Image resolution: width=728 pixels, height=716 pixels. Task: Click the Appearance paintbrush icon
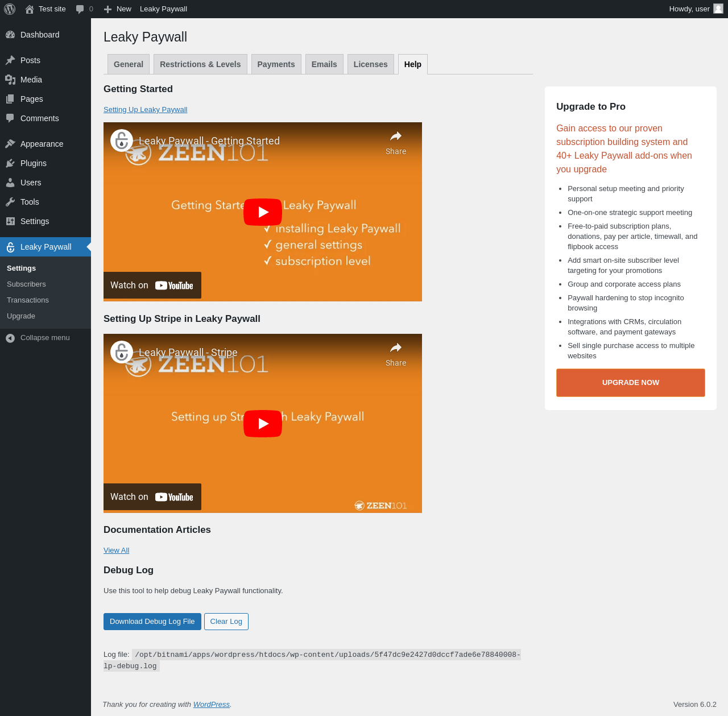pyautogui.click(x=10, y=144)
